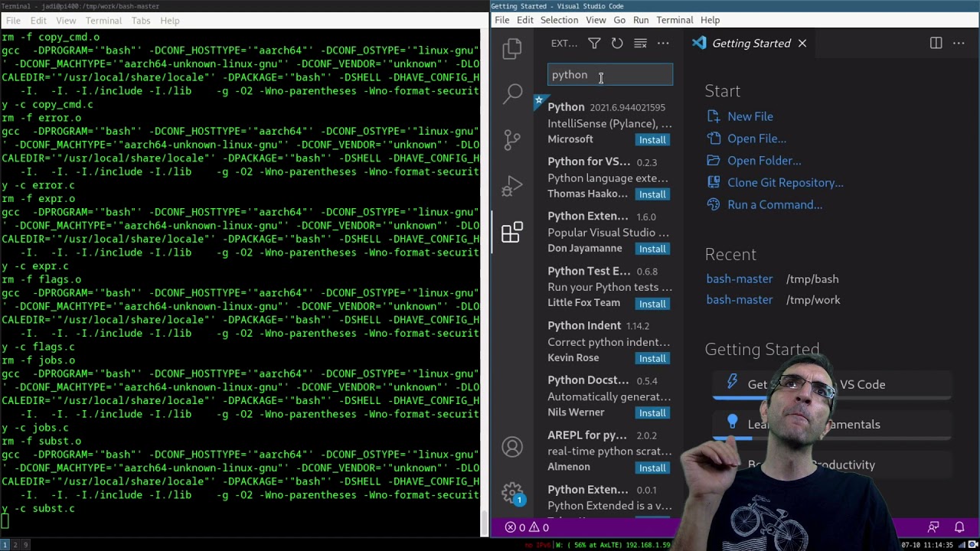Install Python Docstring Generator by Nils Werner
The image size is (980, 551).
coord(652,413)
